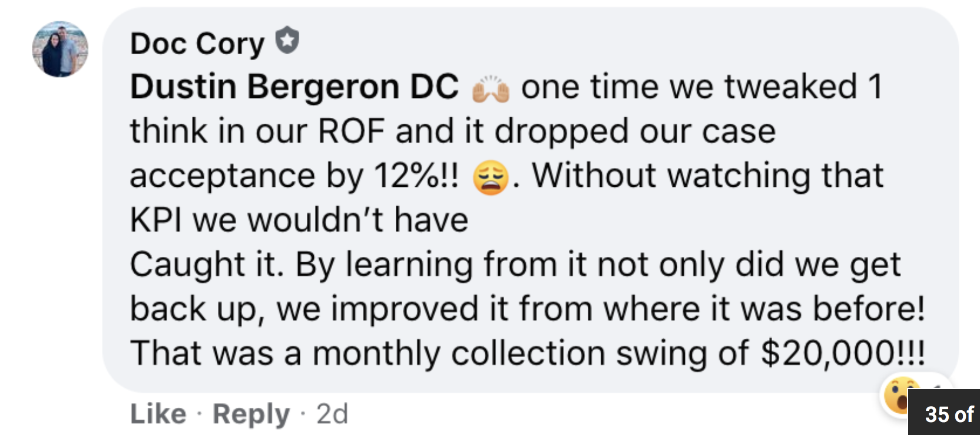Open the 2d comment timestamp
Image resolution: width=980 pixels, height=435 pixels.
[332, 414]
